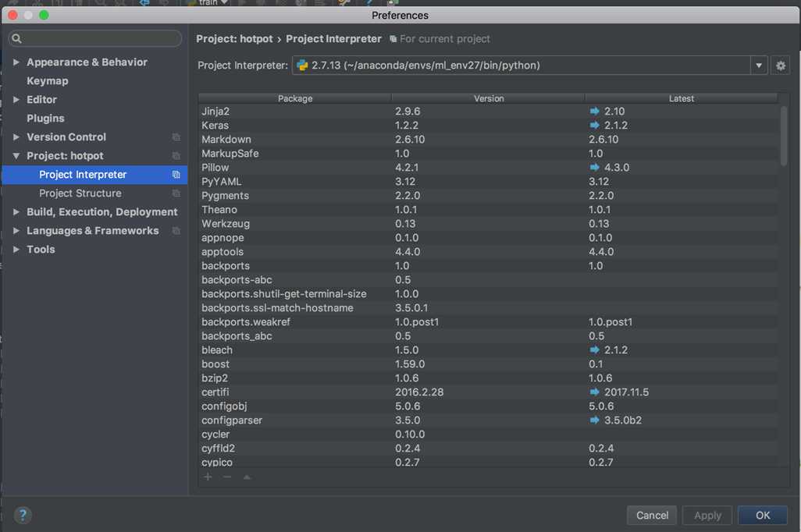801x532 pixels.
Task: Click the interpreter path combo box
Action: coord(529,66)
